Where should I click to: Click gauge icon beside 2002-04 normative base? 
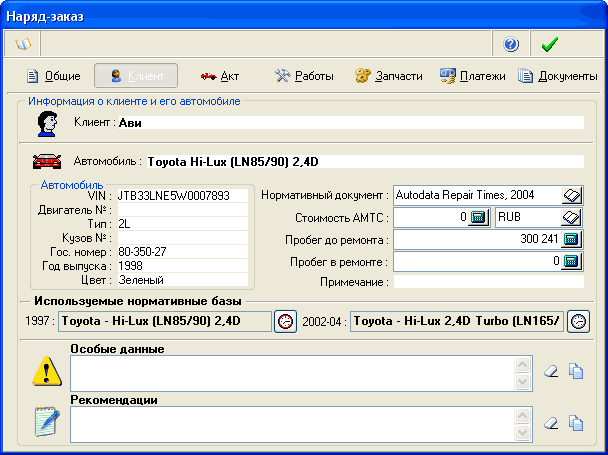tap(578, 321)
